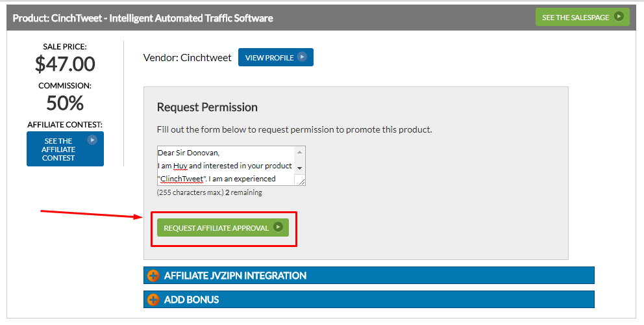Click the textarea scroll down arrow
644x325 pixels.
click(x=300, y=168)
